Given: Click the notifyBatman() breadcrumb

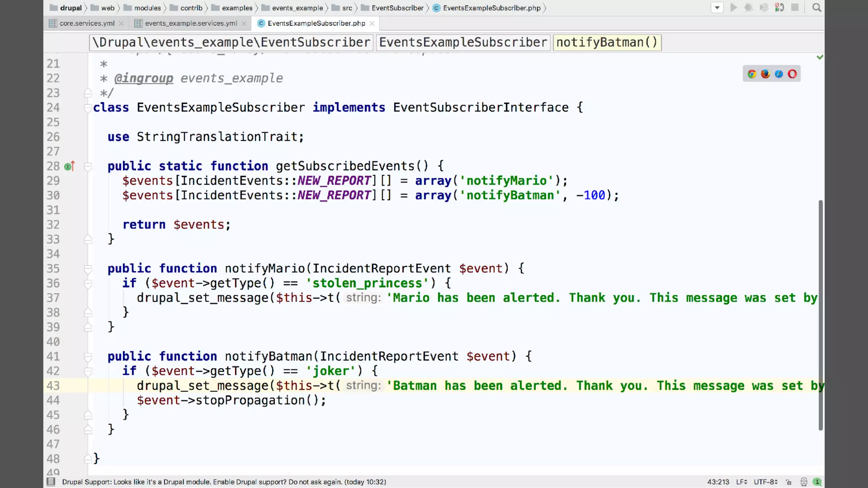Looking at the screenshot, I should (x=607, y=42).
